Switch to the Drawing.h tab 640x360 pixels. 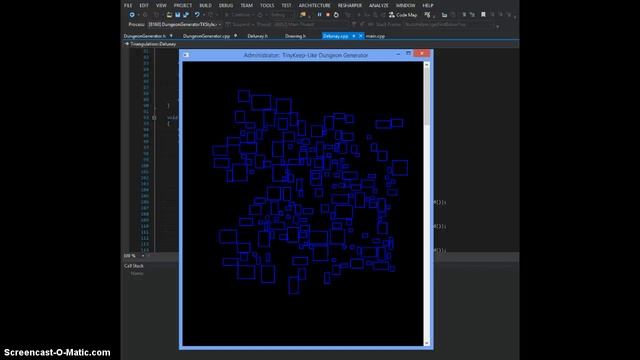[295, 36]
